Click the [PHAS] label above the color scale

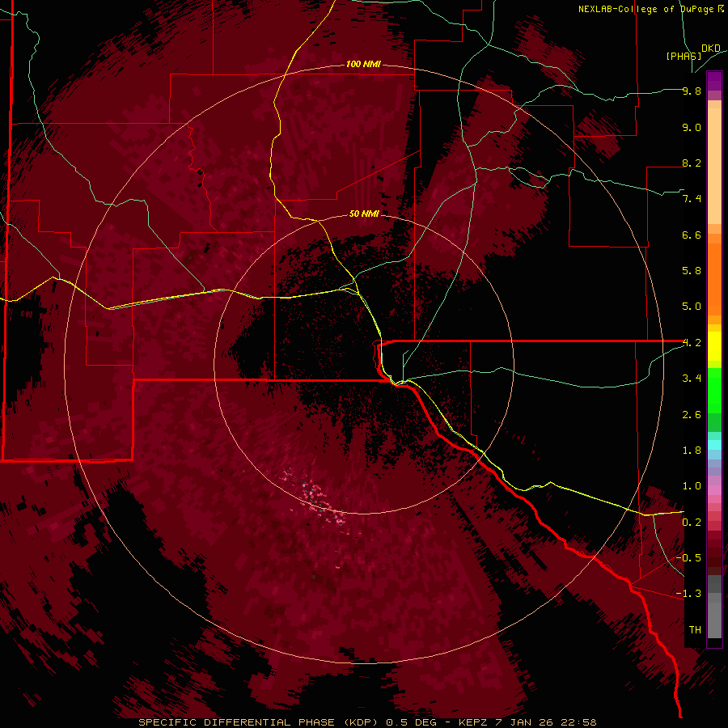(684, 56)
